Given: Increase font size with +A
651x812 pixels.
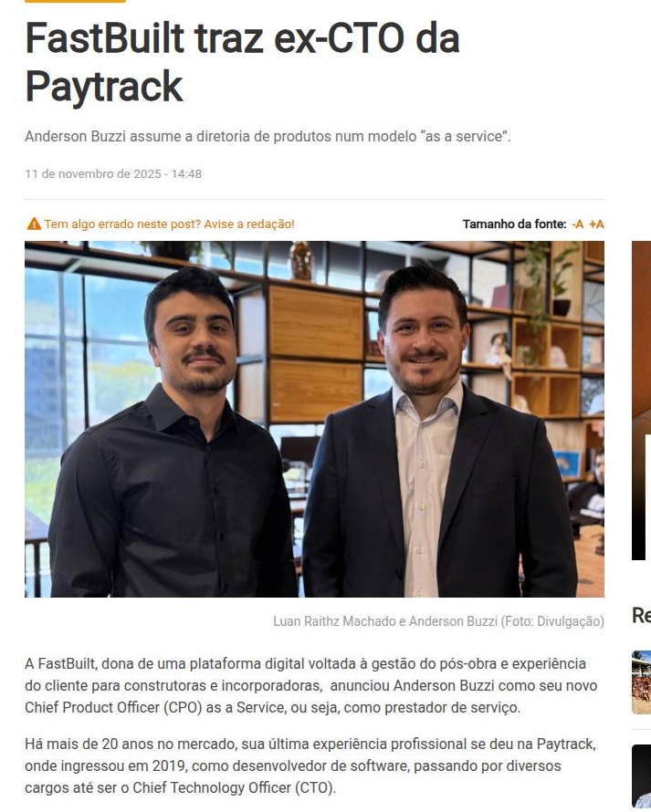Looking at the screenshot, I should pyautogui.click(x=596, y=224).
